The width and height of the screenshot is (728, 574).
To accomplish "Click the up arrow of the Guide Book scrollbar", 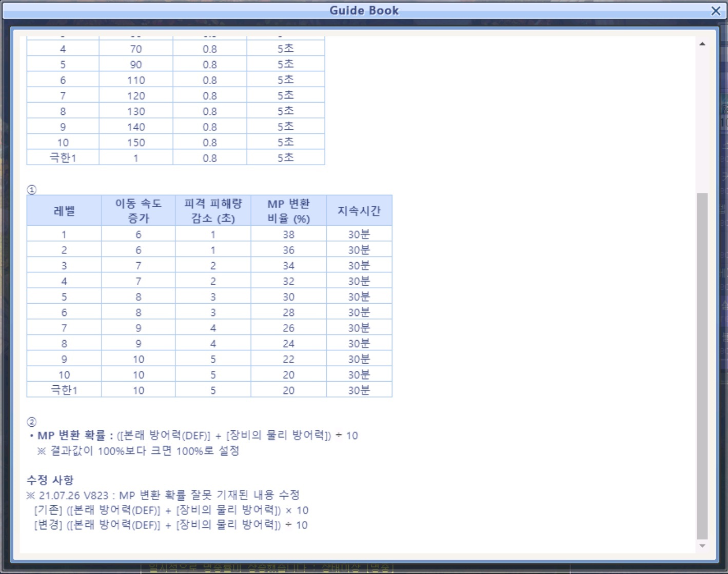I will (x=702, y=44).
